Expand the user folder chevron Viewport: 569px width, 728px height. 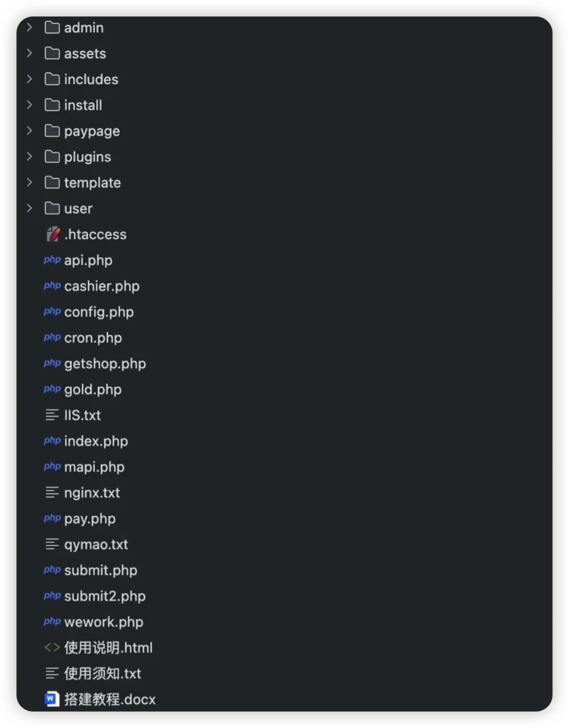tap(30, 208)
